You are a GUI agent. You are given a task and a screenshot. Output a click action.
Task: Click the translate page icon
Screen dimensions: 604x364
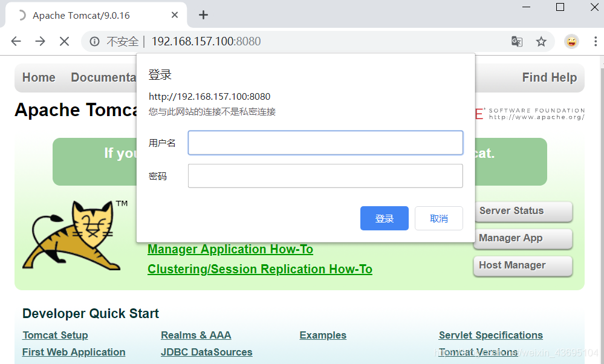tap(517, 41)
